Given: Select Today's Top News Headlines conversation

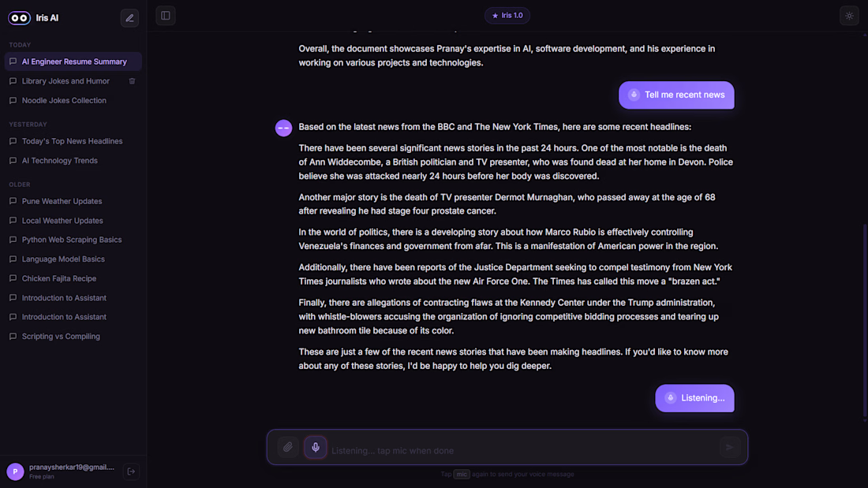Looking at the screenshot, I should click(73, 141).
